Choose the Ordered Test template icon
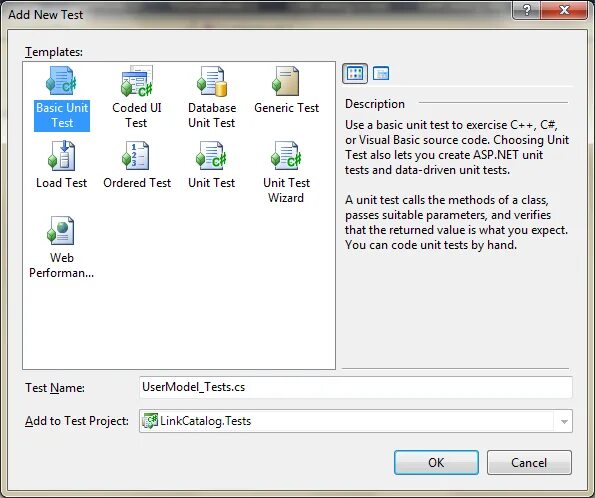595x498 pixels. click(x=135, y=155)
